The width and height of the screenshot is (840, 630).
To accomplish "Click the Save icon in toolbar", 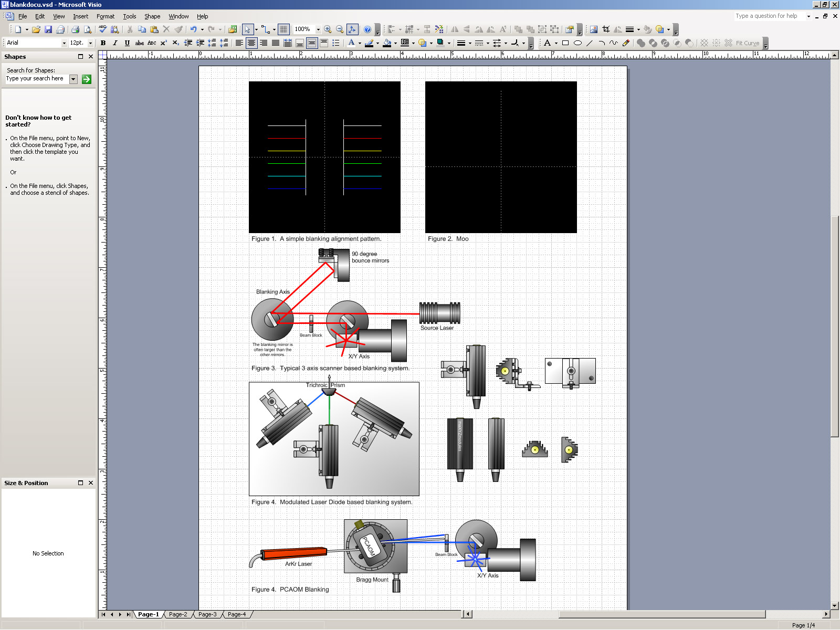I will [x=48, y=29].
